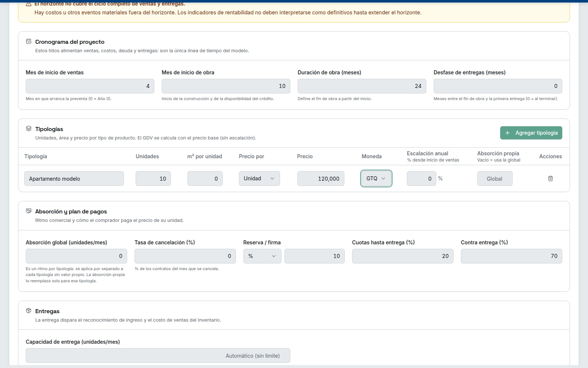Edit the m² por unidad field
This screenshot has width=588, height=368.
pyautogui.click(x=205, y=178)
